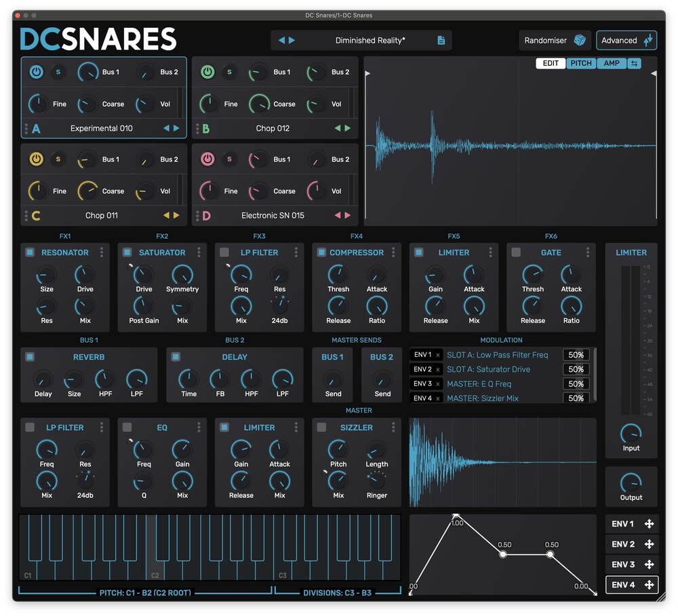Open the AMP tab
Image resolution: width=678 pixels, height=616 pixels.
coord(611,63)
